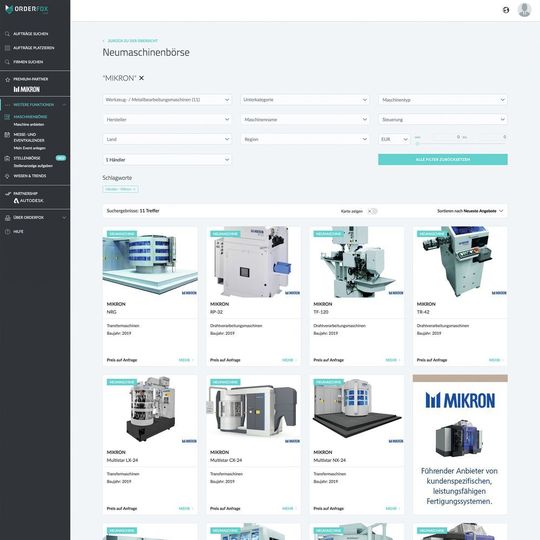The height and width of the screenshot is (540, 540).
Task: Click the NEW badge beside Stellenbörse
Action: (61, 158)
